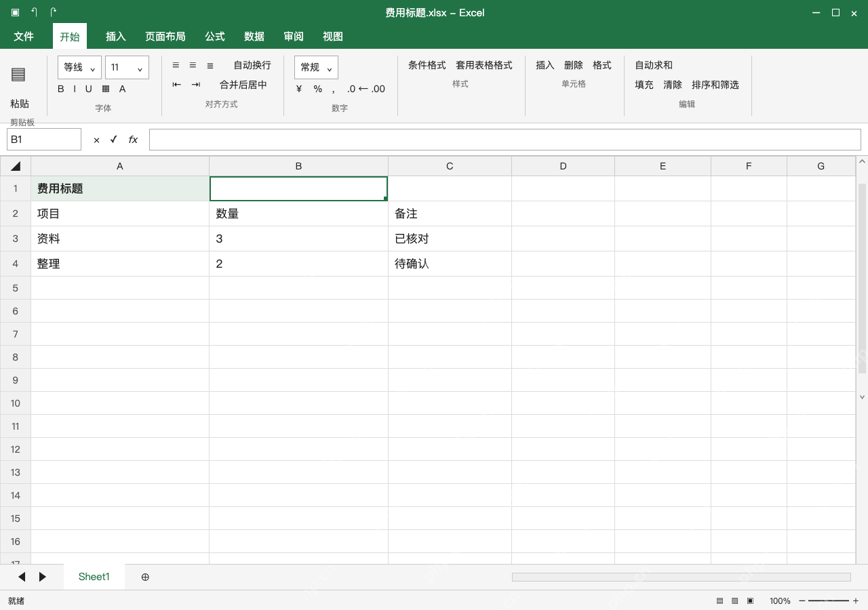This screenshot has height=610, width=868.
Task: Switch to page layout view in status bar
Action: [735, 601]
